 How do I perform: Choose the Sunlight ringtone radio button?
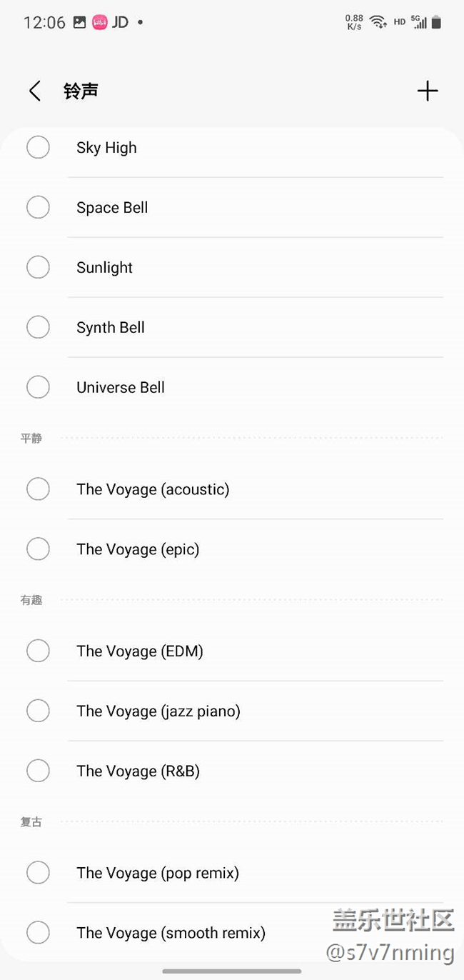[38, 268]
